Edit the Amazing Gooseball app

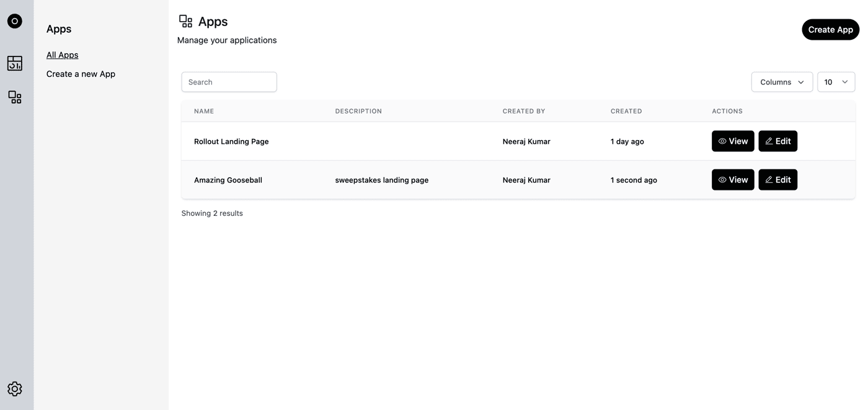pos(778,180)
